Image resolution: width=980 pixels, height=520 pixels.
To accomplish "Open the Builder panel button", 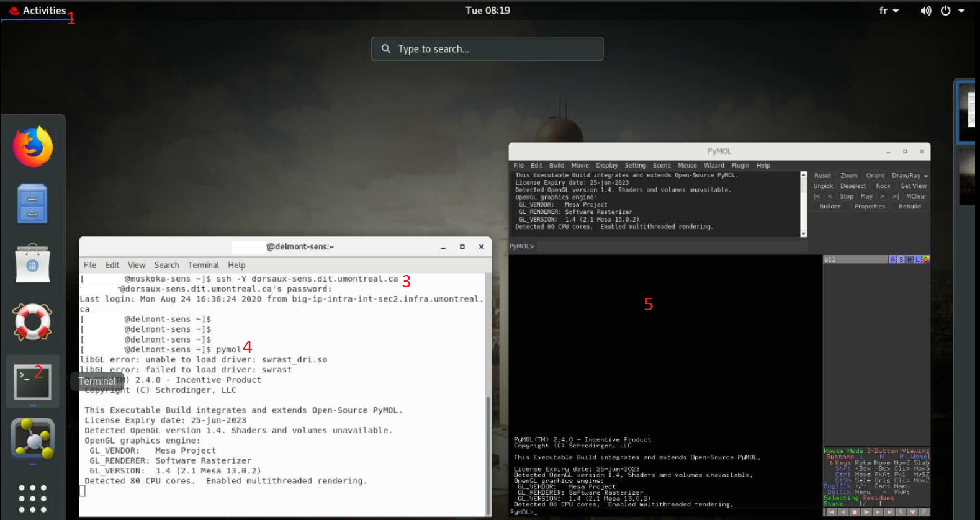I will (x=830, y=207).
